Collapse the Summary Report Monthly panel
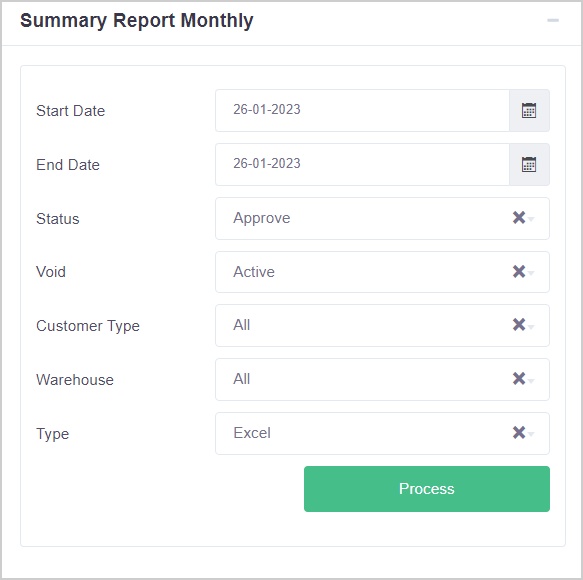 tap(553, 20)
